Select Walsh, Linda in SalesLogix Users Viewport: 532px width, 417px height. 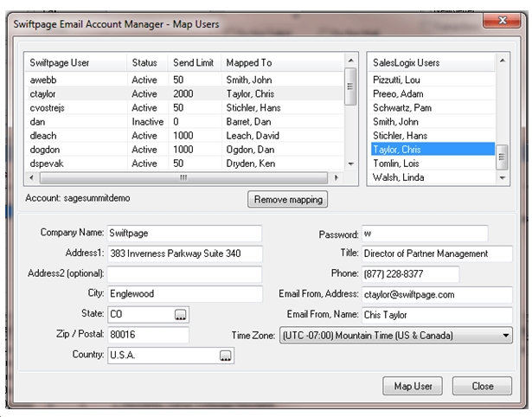click(x=432, y=177)
